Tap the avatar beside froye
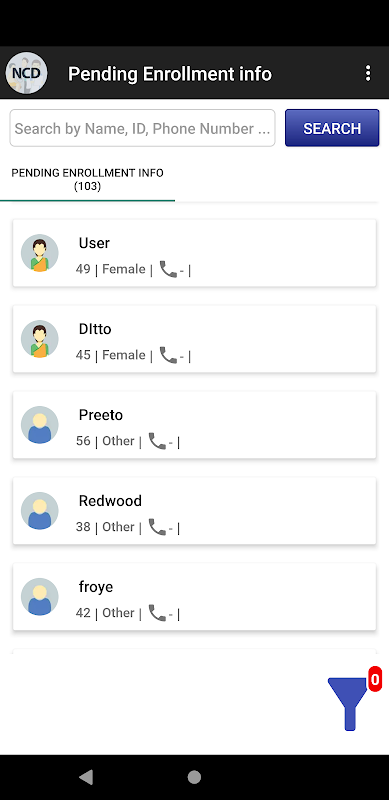This screenshot has height=800, width=389. coord(40,597)
